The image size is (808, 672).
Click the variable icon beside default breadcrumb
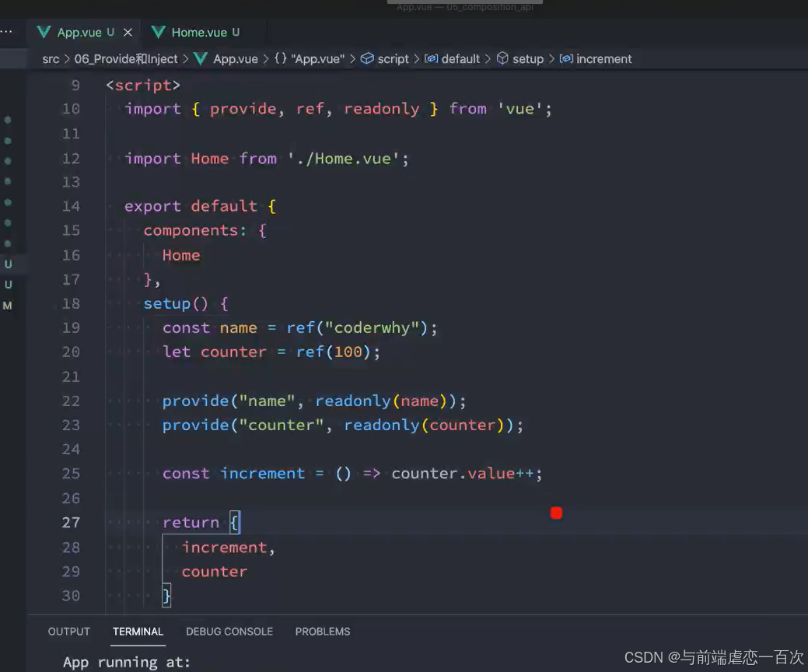click(432, 59)
